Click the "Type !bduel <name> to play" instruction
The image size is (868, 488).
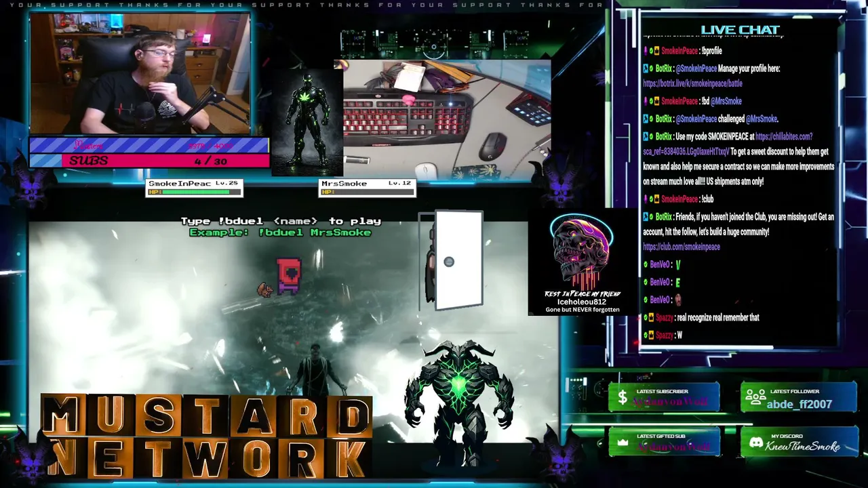[x=281, y=221]
